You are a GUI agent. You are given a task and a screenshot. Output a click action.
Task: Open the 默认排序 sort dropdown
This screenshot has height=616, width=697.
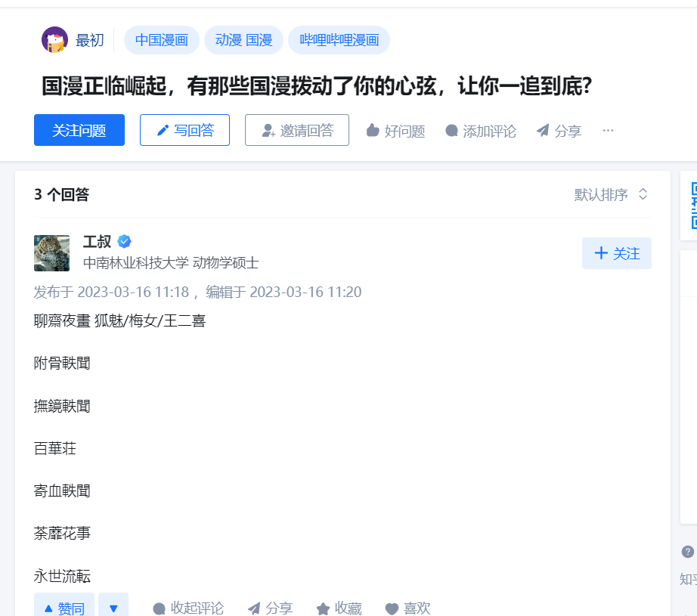pos(611,194)
